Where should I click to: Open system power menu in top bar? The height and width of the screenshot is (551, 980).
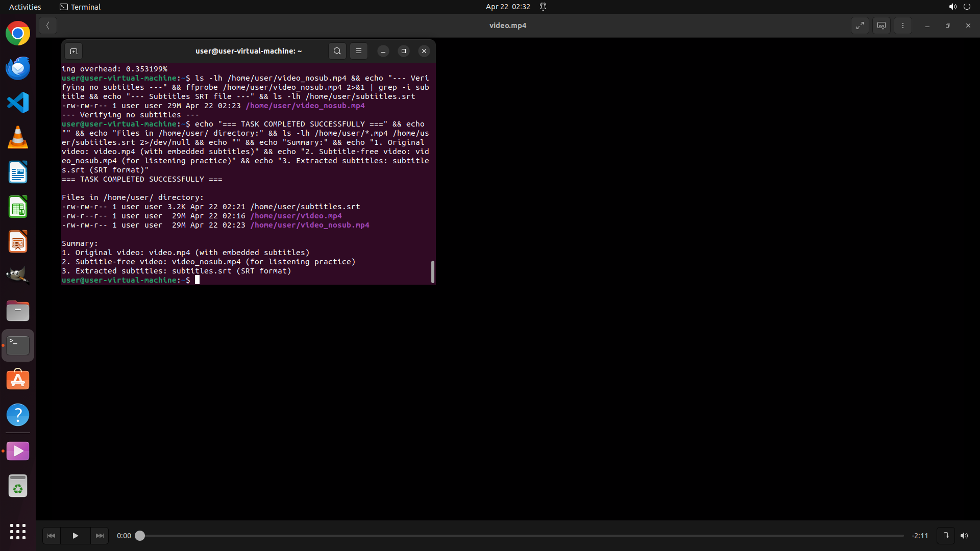coord(967,7)
